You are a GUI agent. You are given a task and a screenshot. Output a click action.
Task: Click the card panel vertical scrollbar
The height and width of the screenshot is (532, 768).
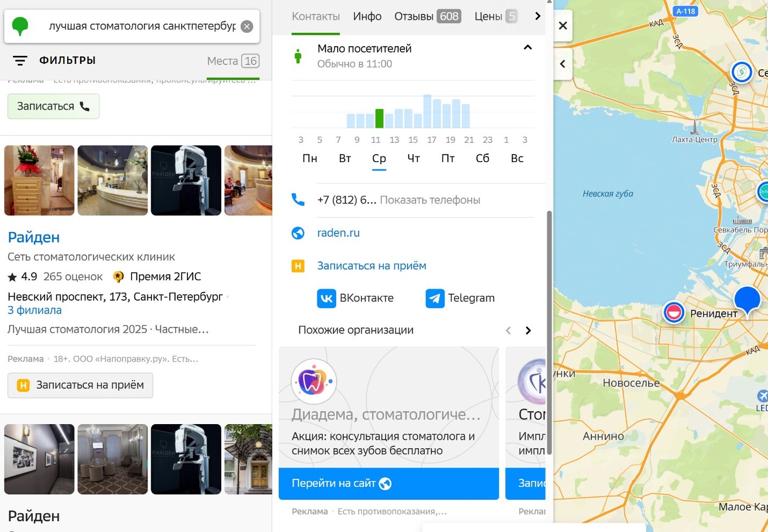[x=549, y=333]
